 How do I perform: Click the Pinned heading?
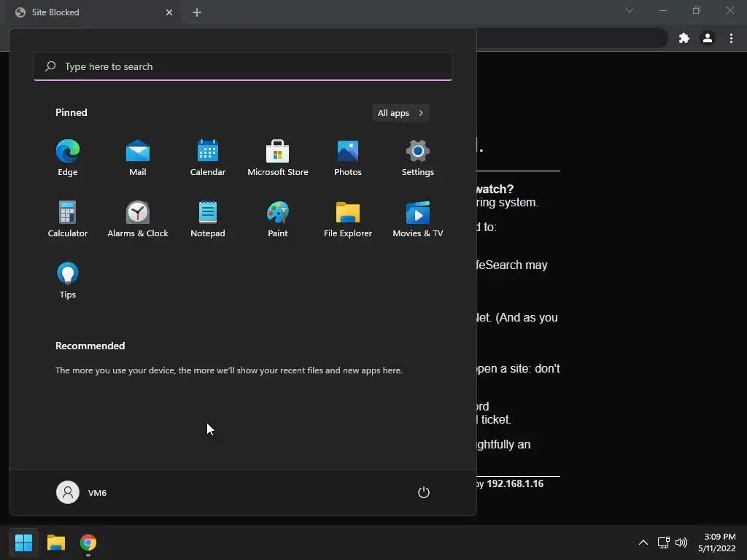pos(71,112)
